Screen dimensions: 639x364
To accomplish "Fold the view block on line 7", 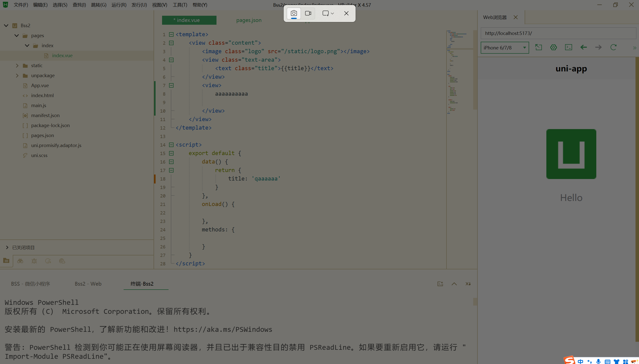I will click(171, 85).
